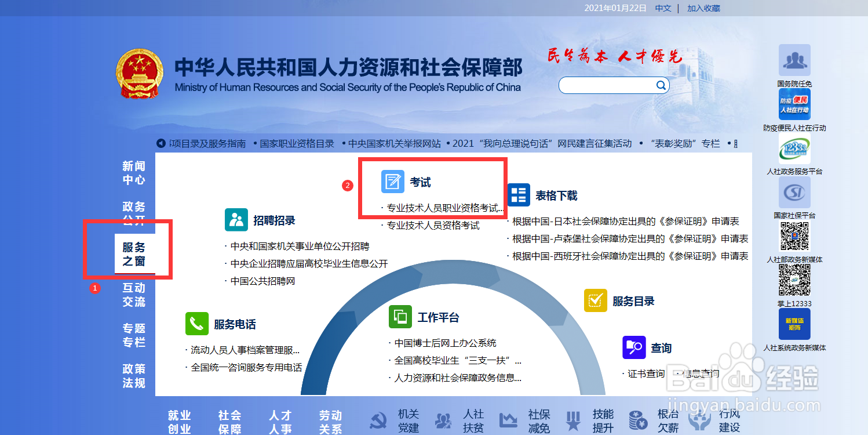Viewport: 868px width, 435px height.
Task: Click the 服务目录 checklist icon
Action: point(596,300)
